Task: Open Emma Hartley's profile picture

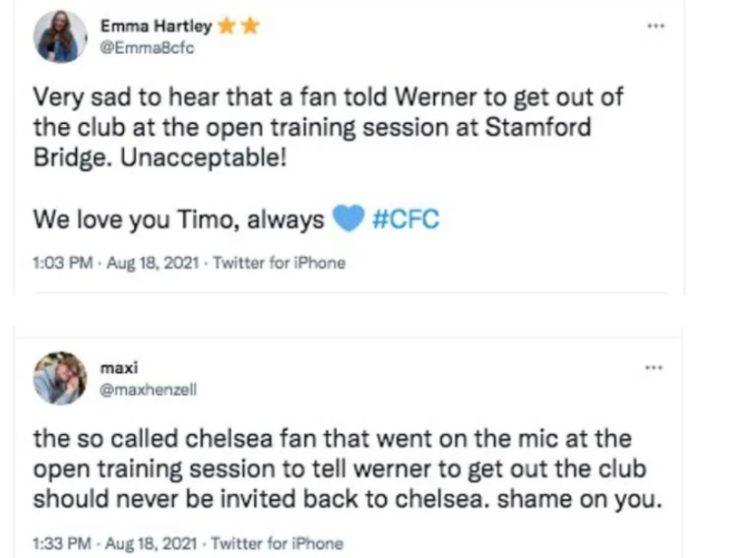Action: 60,37
